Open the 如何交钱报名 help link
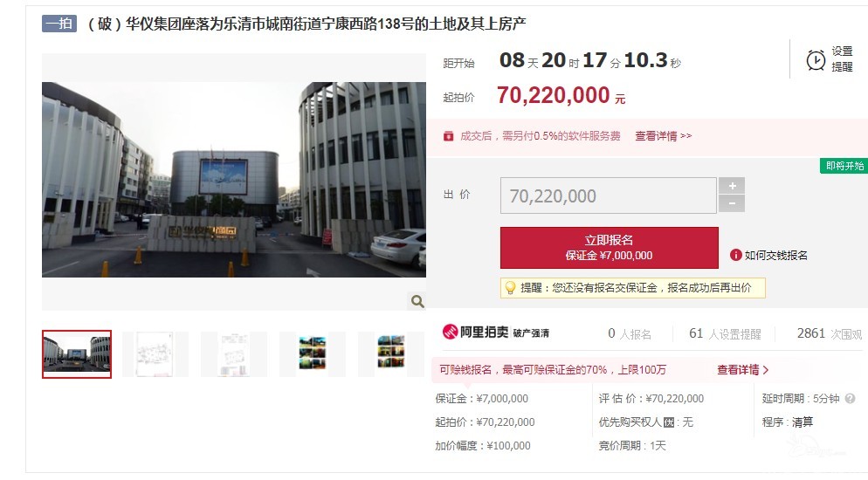 (775, 255)
